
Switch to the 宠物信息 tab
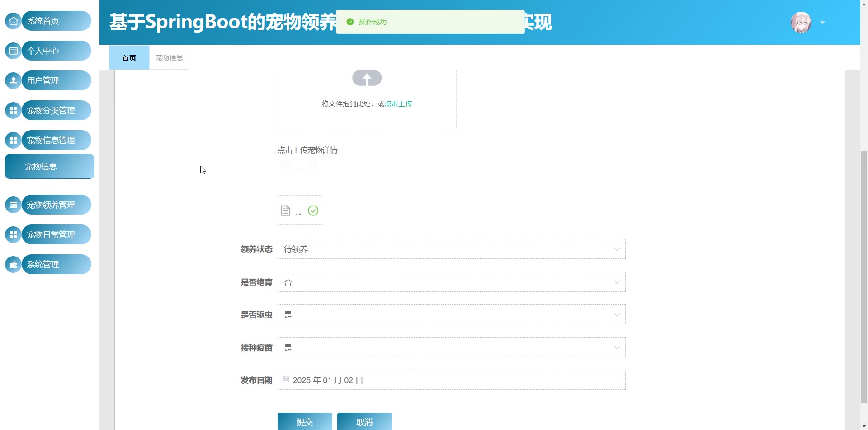click(169, 57)
